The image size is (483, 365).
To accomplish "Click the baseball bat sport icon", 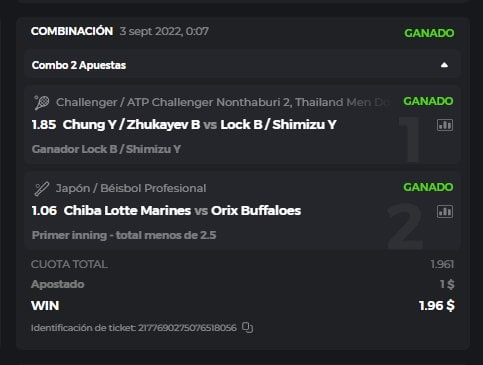I will (41, 189).
